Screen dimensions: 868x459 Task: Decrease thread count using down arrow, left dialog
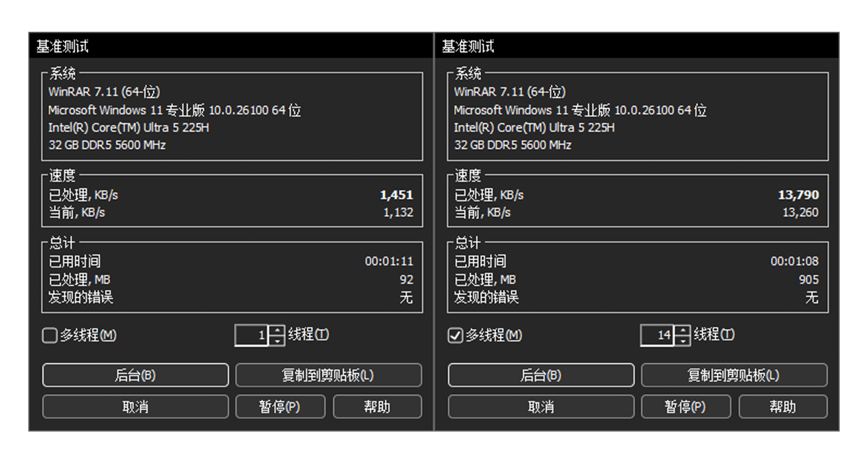point(277,340)
